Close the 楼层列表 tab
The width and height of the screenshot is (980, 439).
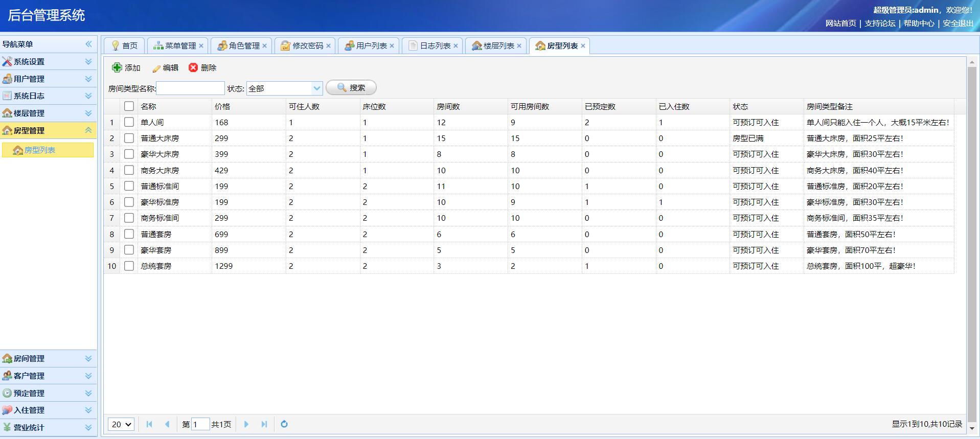[x=519, y=46]
